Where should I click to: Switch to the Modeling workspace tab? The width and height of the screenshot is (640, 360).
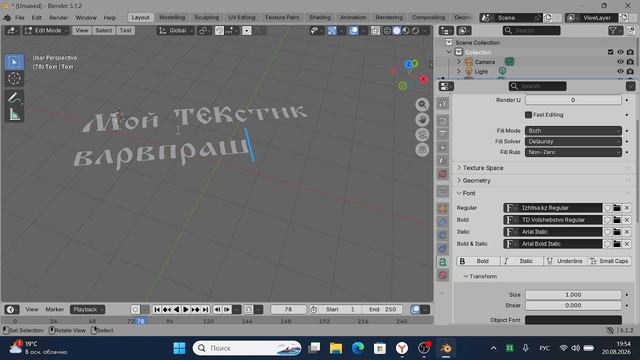pos(172,18)
